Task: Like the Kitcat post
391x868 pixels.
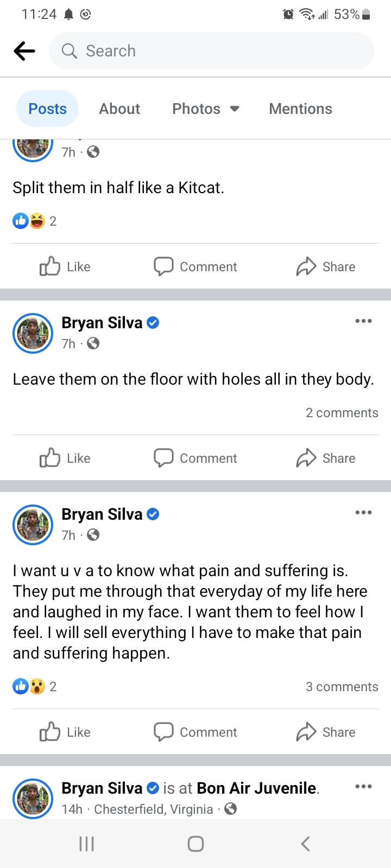Action: click(x=65, y=267)
